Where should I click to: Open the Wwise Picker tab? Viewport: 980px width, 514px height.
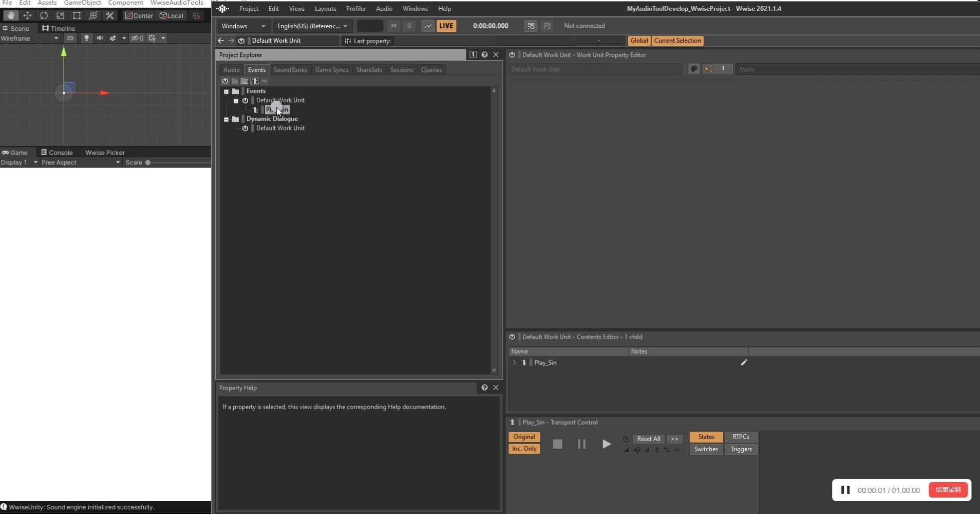pos(105,152)
